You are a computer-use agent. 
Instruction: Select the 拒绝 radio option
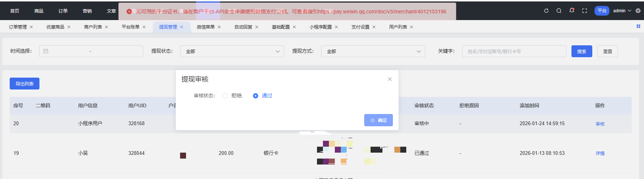pyautogui.click(x=225, y=96)
